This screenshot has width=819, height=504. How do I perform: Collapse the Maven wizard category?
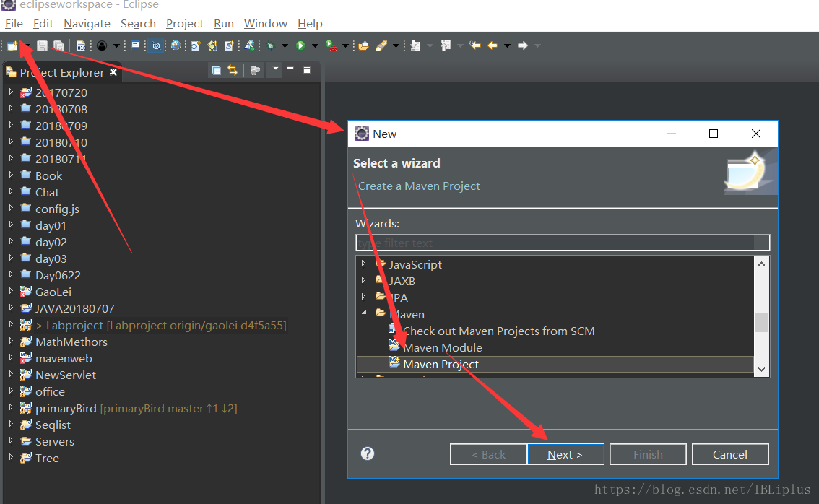(x=364, y=313)
